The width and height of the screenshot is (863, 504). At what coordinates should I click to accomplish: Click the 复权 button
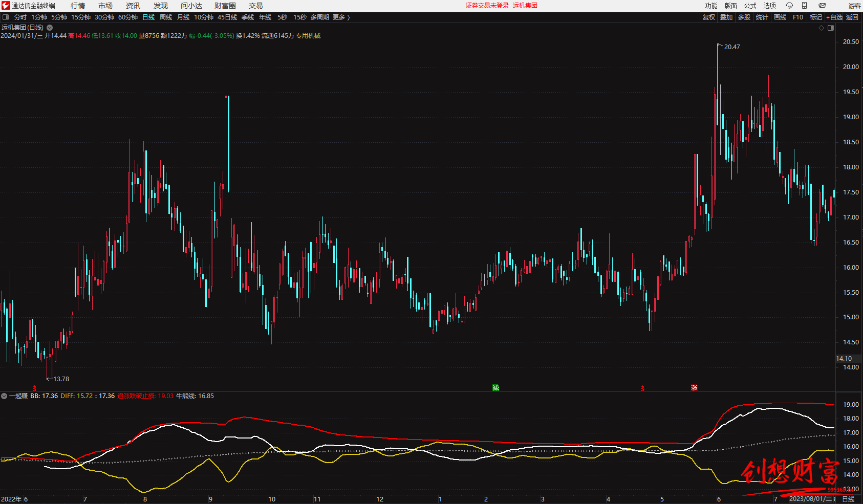click(x=709, y=17)
